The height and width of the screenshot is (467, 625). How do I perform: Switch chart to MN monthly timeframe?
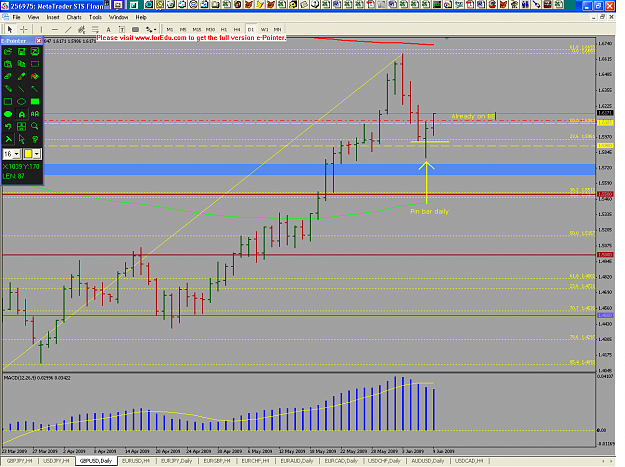pyautogui.click(x=277, y=29)
